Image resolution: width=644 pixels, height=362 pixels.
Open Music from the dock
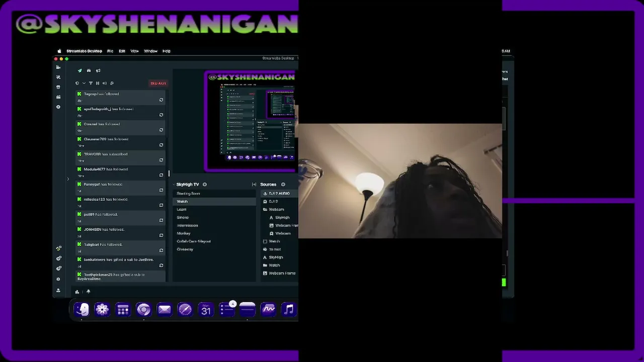point(288,309)
